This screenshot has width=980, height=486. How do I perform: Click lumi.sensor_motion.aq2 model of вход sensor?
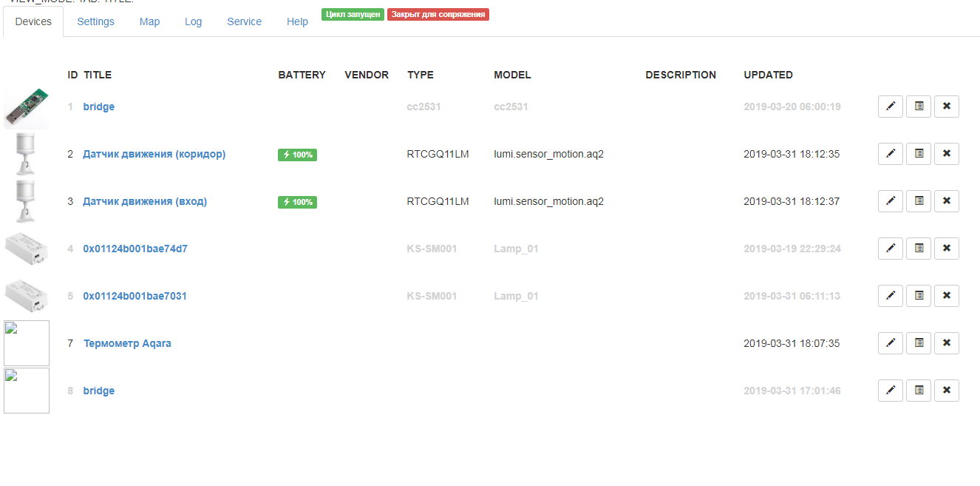pyautogui.click(x=548, y=201)
